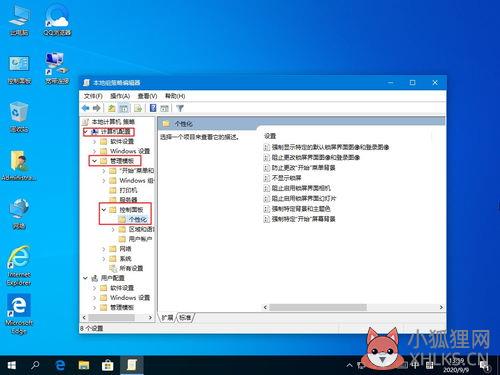Select policy 强制特定背景和主题色
The height and width of the screenshot is (375, 500).
[x=297, y=209]
